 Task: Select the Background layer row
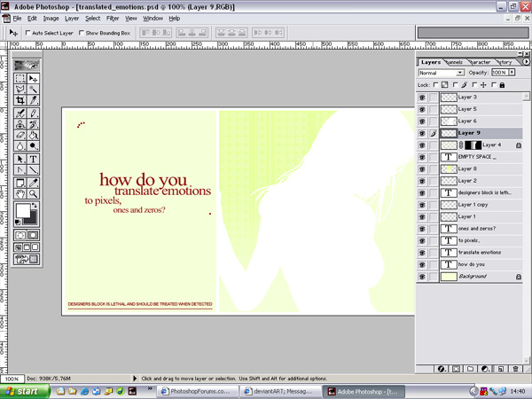(x=473, y=277)
